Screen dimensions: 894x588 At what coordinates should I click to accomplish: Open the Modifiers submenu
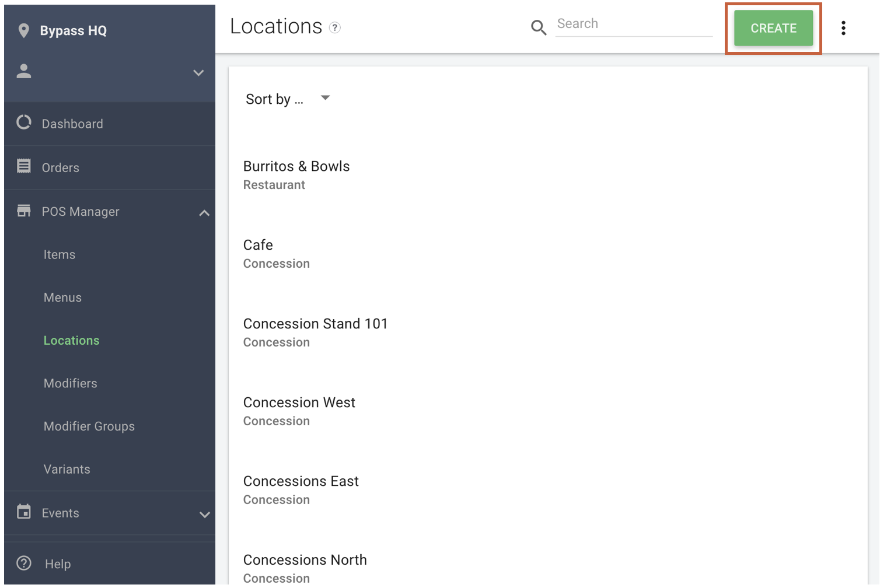[70, 383]
